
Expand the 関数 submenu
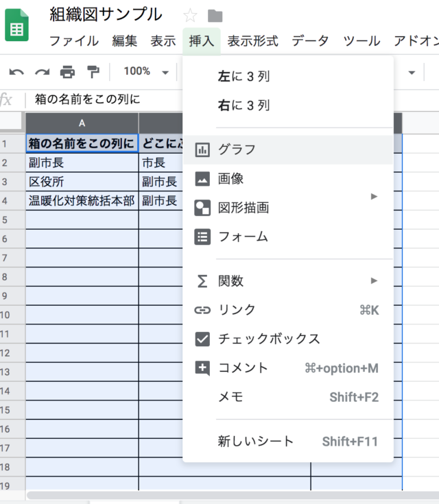[x=288, y=281]
